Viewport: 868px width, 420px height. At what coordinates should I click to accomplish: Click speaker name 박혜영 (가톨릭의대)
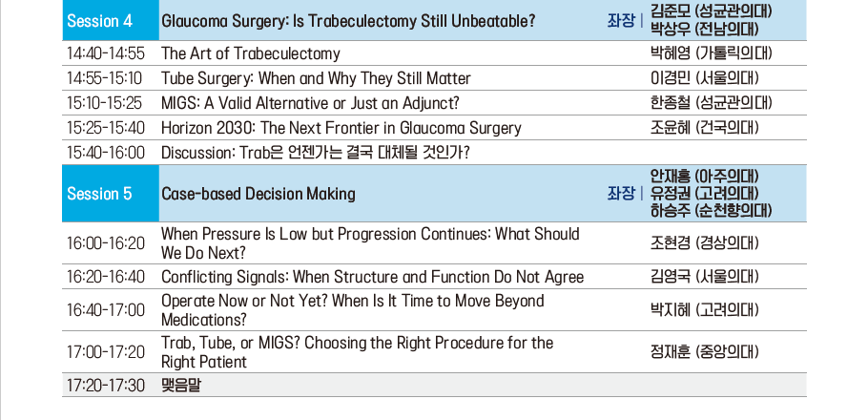point(711,53)
